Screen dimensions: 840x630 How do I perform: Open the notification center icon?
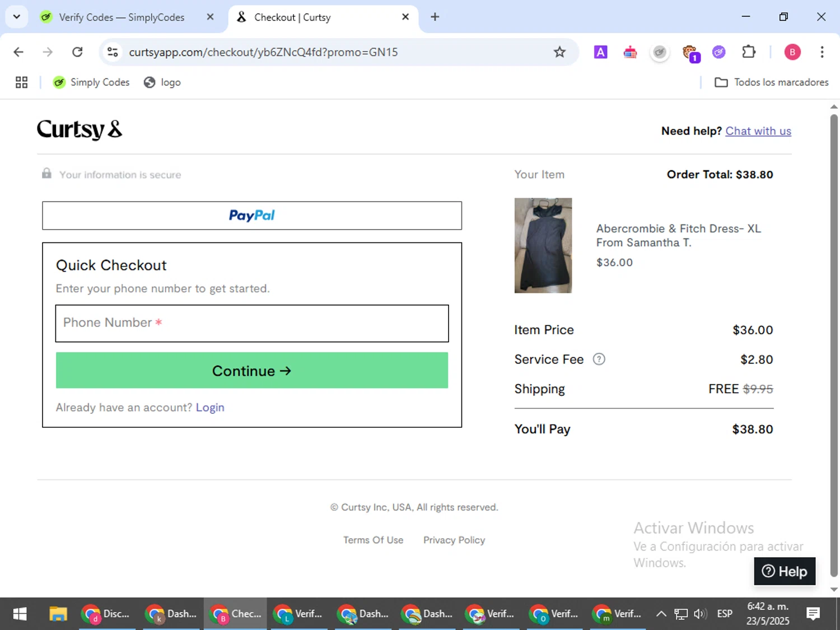click(x=813, y=614)
